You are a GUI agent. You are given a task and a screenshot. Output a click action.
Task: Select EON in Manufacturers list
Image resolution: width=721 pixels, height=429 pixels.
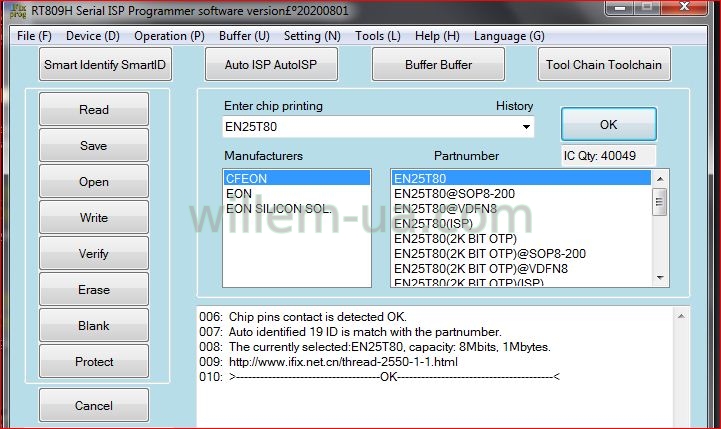[297, 194]
